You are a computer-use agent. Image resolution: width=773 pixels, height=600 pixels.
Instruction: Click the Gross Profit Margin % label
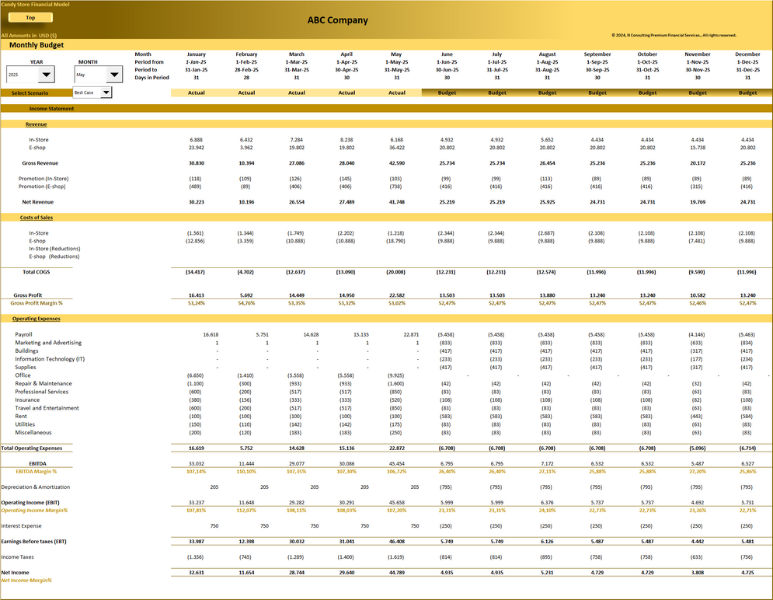coord(36,303)
